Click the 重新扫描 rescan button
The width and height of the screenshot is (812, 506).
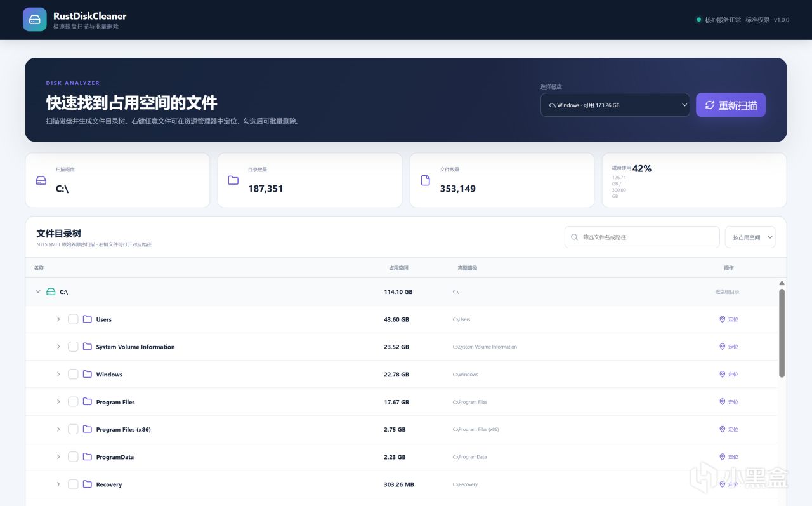tap(731, 105)
